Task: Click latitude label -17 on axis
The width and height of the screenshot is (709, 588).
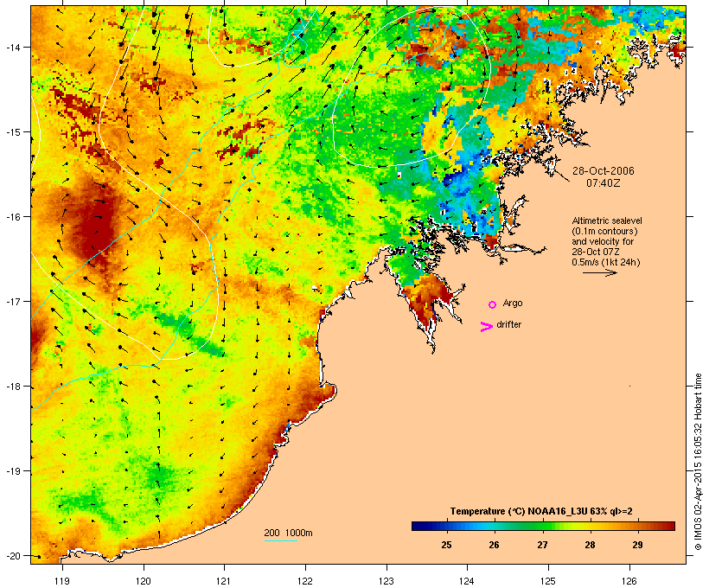Action: pos(12,301)
